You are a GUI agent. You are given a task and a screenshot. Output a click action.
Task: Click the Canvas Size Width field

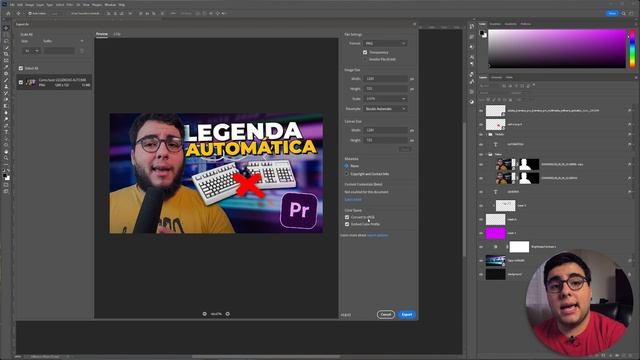(x=386, y=130)
